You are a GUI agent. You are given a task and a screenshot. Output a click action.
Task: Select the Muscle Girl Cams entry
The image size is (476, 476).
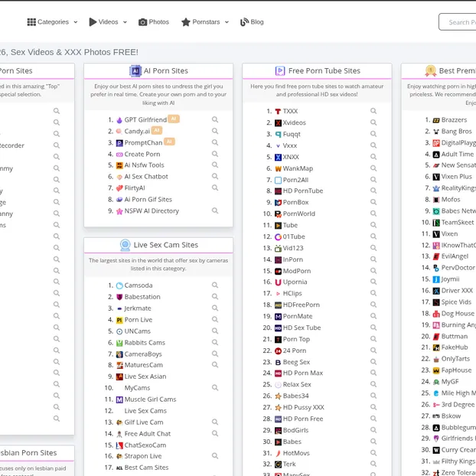click(x=150, y=399)
